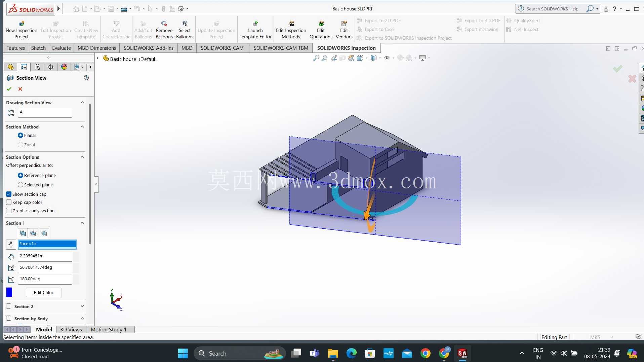Collapse the Section 1 group

[x=82, y=223]
